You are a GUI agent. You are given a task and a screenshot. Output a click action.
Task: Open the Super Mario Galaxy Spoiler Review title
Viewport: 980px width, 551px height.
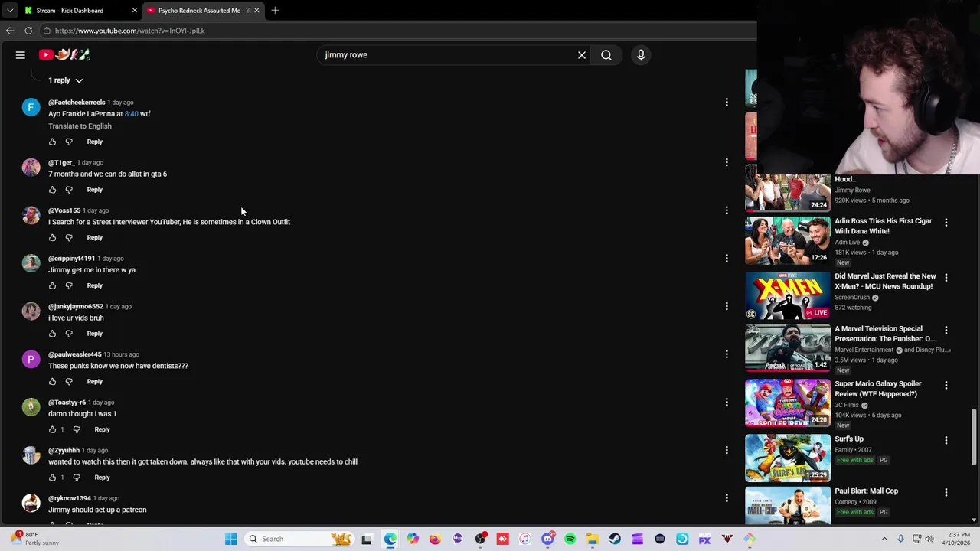pos(879,389)
